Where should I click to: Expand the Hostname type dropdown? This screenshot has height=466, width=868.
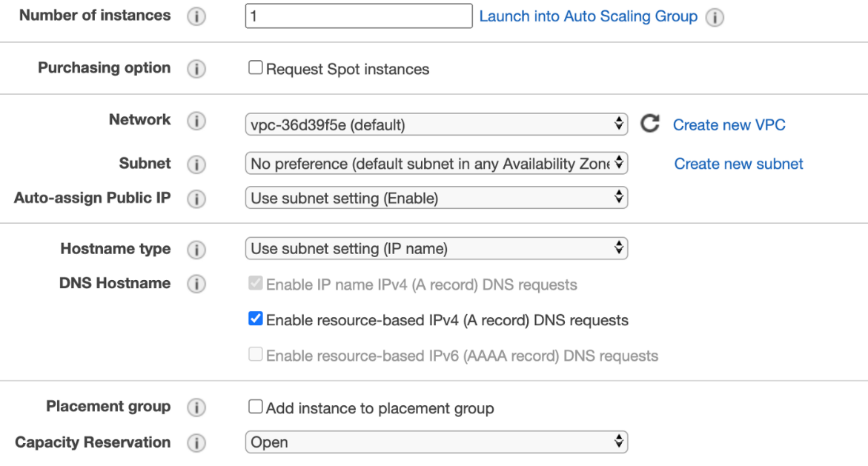(436, 248)
